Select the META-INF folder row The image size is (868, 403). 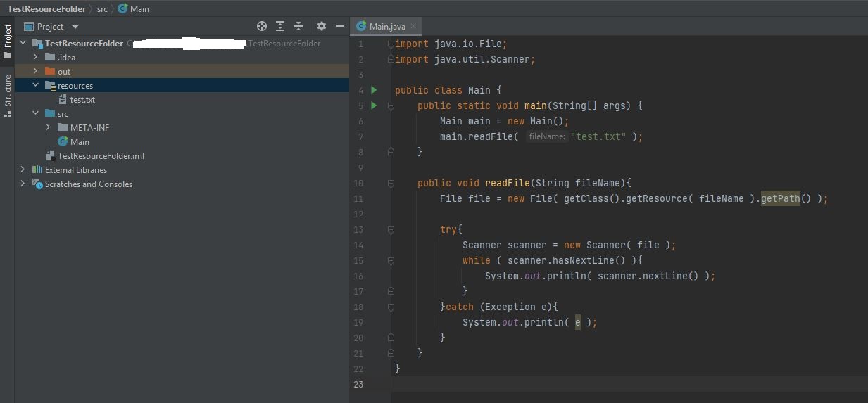pyautogui.click(x=182, y=127)
